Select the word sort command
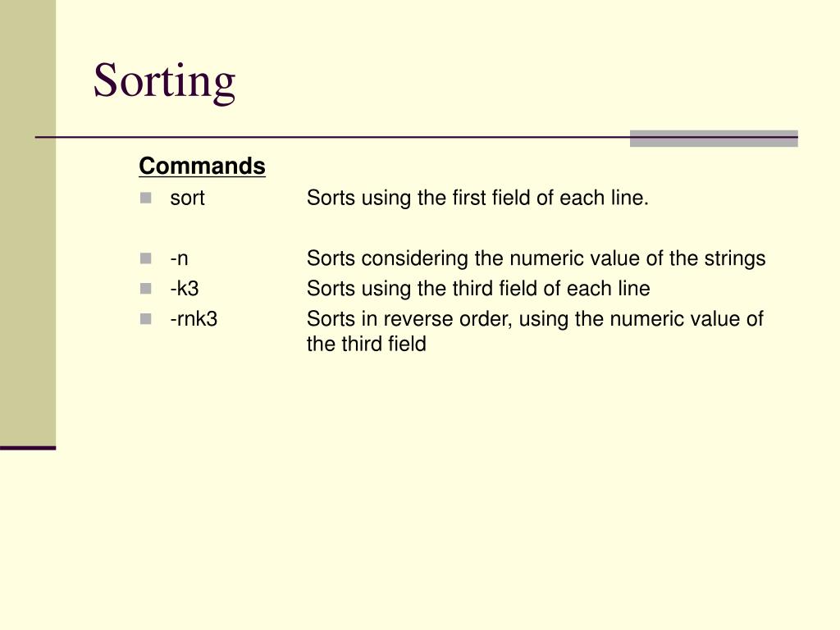 coord(188,199)
